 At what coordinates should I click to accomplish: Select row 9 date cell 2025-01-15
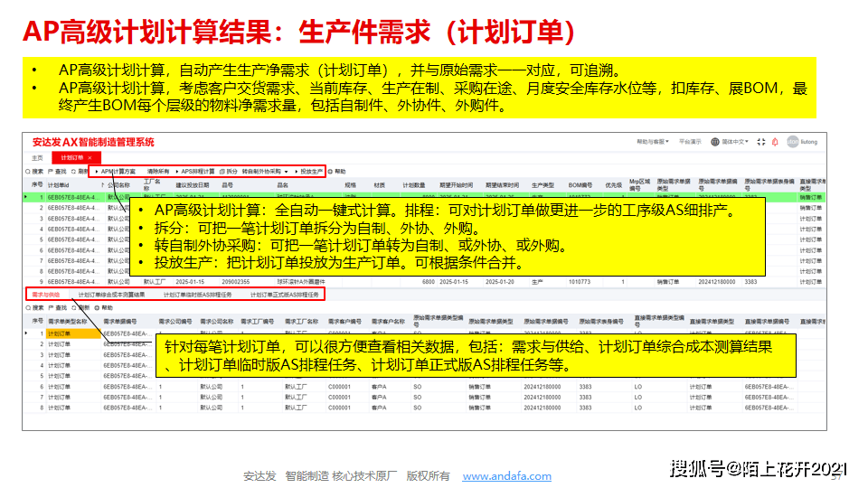[190, 282]
